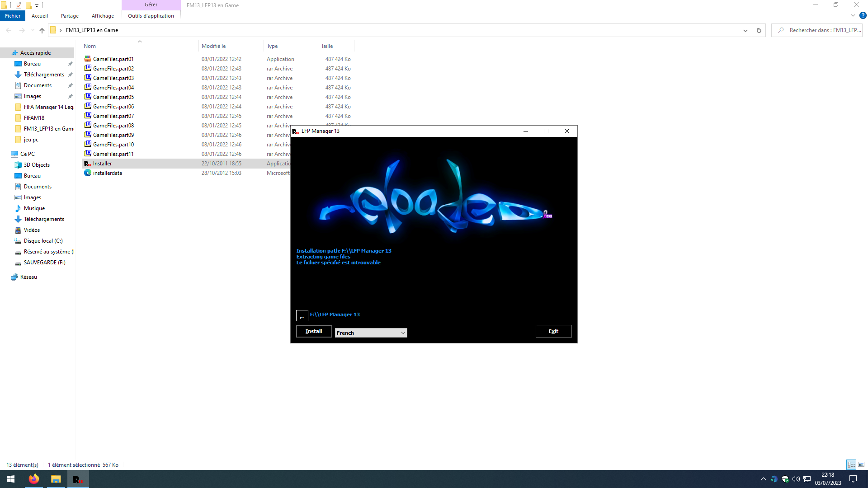Select the installerdata Edge file icon

(x=88, y=173)
